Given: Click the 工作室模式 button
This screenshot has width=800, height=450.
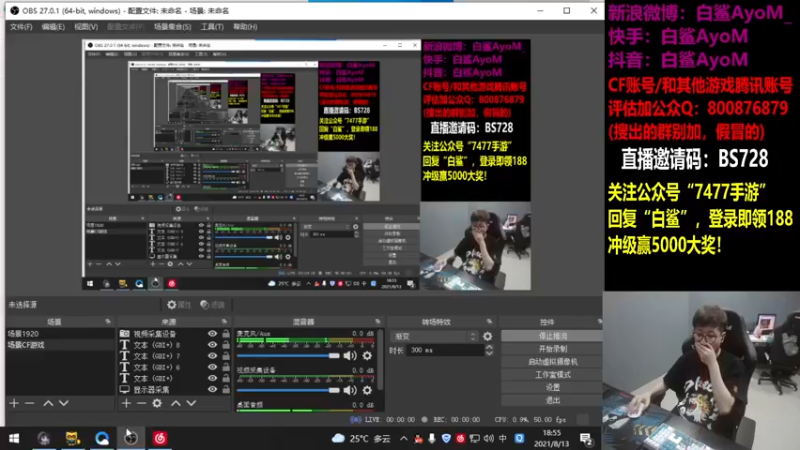Looking at the screenshot, I should tap(552, 374).
